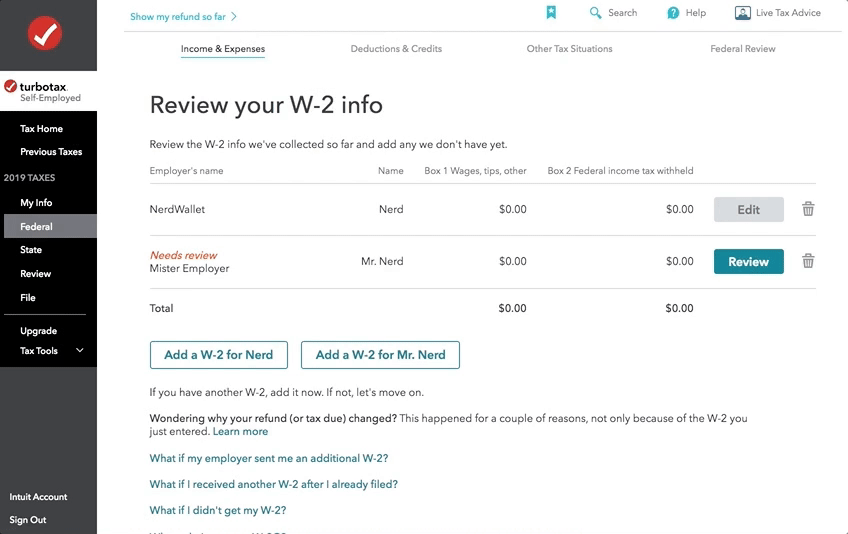The image size is (848, 534).
Task: Click Add a W-2 for Mr. Nerd
Action: [x=380, y=355]
